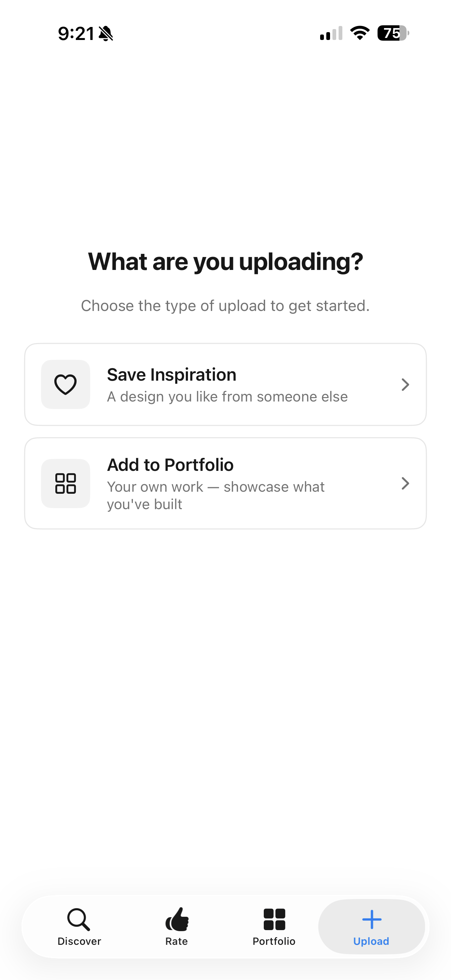The height and width of the screenshot is (980, 451).
Task: Tap the blue plus Upload icon
Action: pyautogui.click(x=371, y=920)
